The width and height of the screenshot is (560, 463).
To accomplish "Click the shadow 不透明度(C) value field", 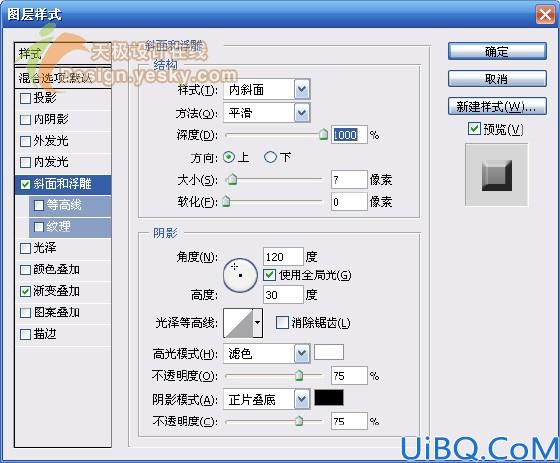I will coord(349,421).
